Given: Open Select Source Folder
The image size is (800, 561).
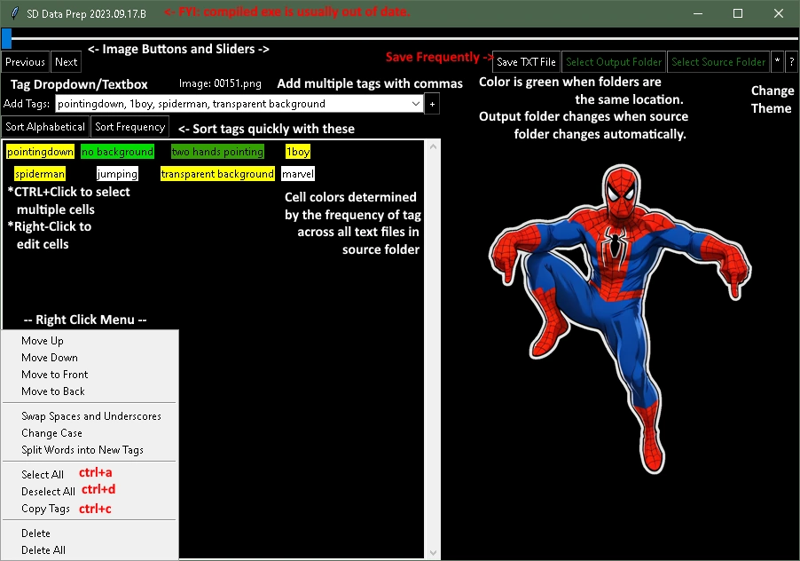Looking at the screenshot, I should point(718,62).
